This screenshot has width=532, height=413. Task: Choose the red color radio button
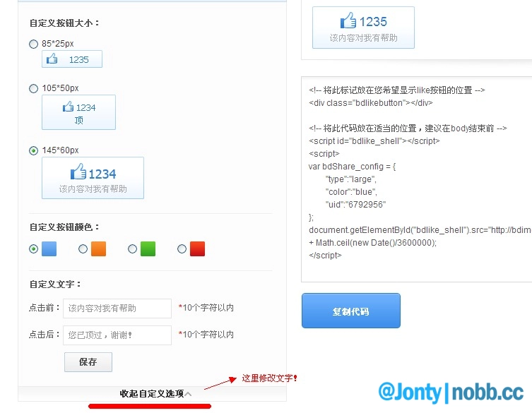coord(182,249)
